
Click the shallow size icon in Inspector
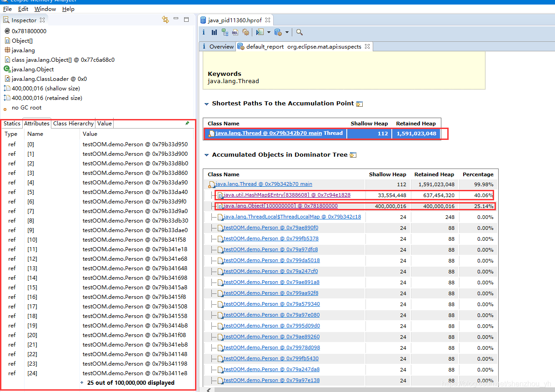7,88
